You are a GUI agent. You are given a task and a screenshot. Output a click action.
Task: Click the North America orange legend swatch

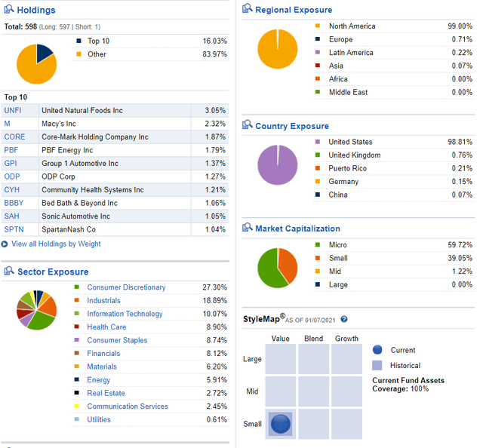click(x=318, y=26)
